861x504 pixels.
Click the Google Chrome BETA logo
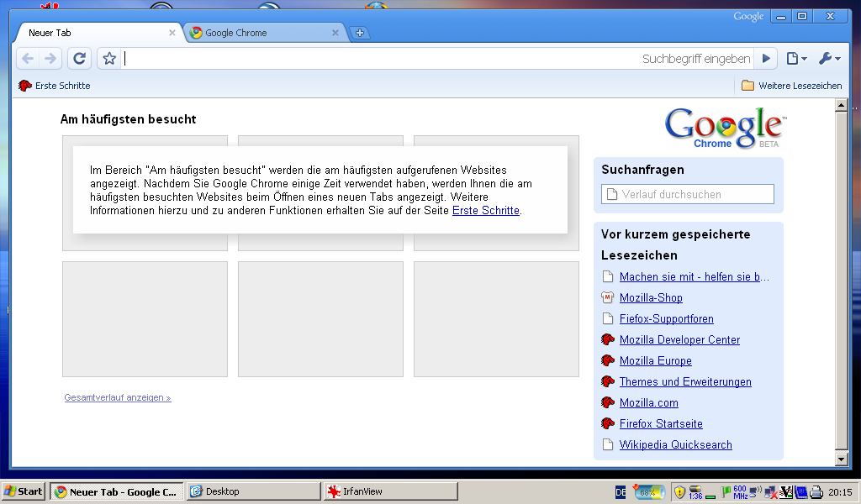click(724, 128)
